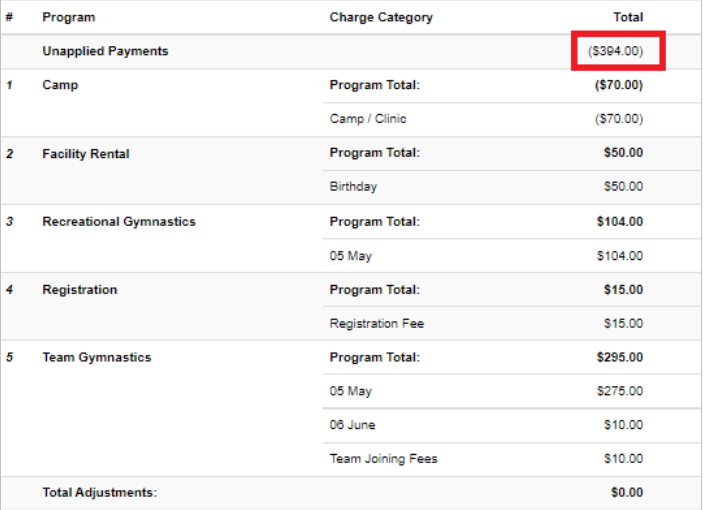Image resolution: width=704 pixels, height=510 pixels.
Task: Select the Camp program name
Action: [x=60, y=85]
